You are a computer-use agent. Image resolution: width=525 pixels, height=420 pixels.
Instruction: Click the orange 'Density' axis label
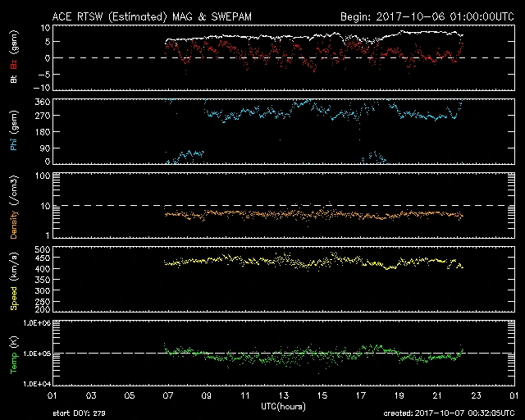(14, 225)
